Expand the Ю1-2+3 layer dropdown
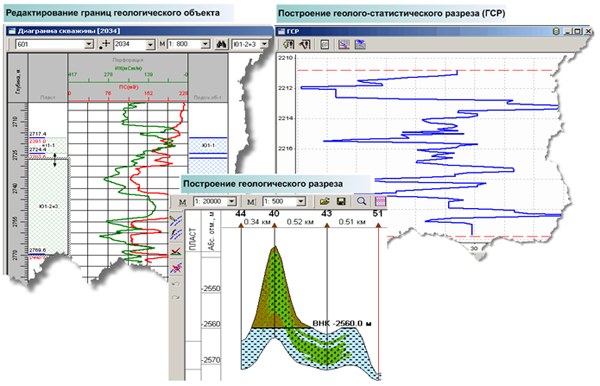The height and width of the screenshot is (386, 600). pos(264,44)
